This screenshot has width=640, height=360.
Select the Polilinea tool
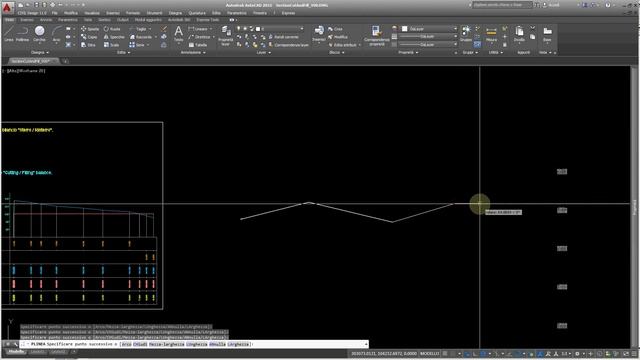(x=22, y=33)
